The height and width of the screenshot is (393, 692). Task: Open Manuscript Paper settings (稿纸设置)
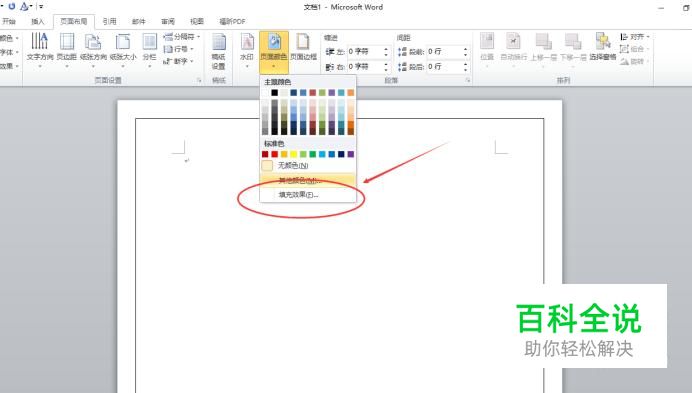218,51
